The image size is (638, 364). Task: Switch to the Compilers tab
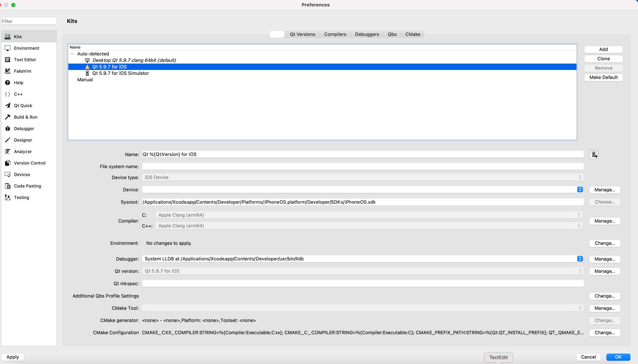coord(335,34)
